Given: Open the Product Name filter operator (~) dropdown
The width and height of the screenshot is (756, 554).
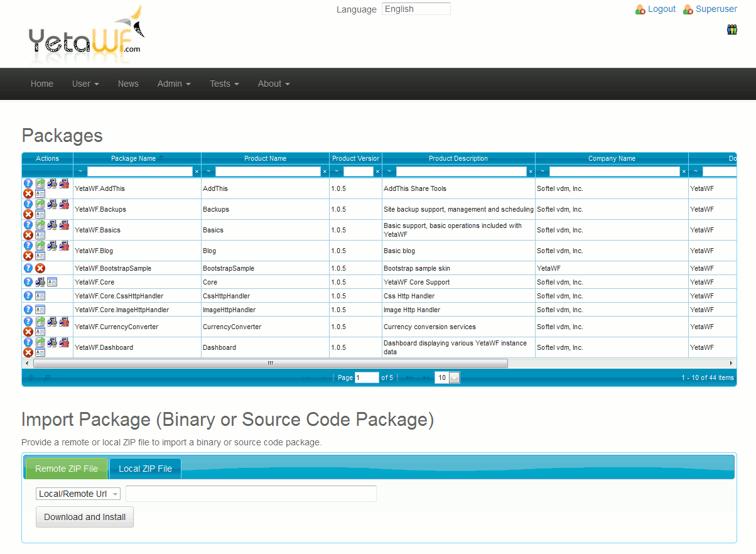Looking at the screenshot, I should coord(208,171).
